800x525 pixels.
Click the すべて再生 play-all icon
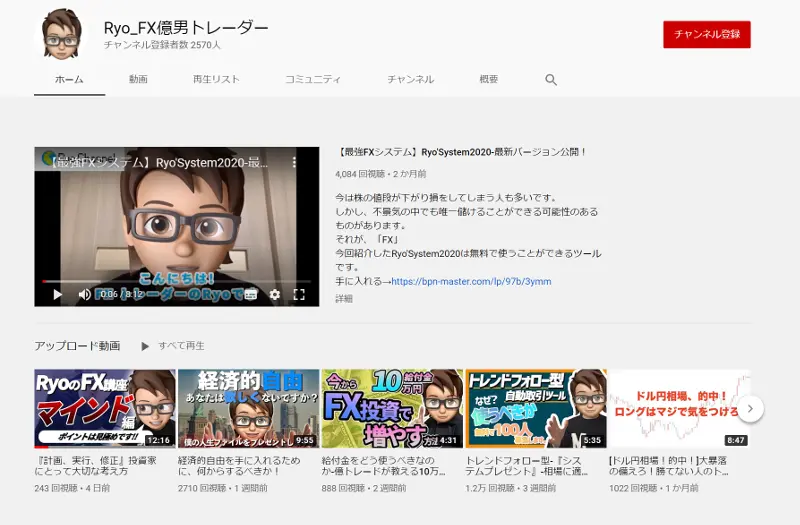(x=145, y=346)
